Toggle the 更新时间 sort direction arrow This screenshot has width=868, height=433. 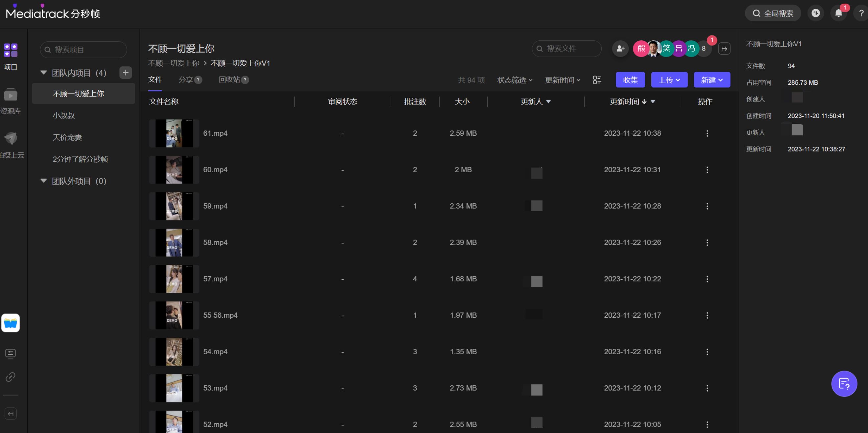tap(644, 101)
